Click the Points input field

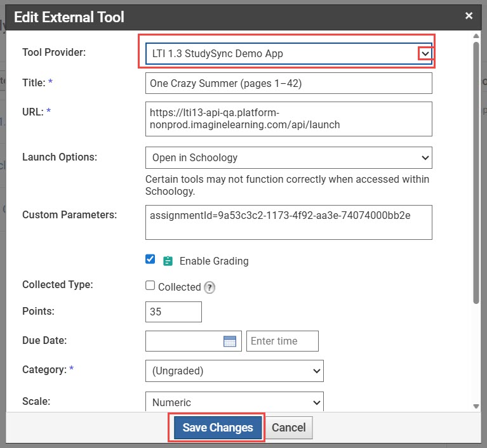(173, 312)
